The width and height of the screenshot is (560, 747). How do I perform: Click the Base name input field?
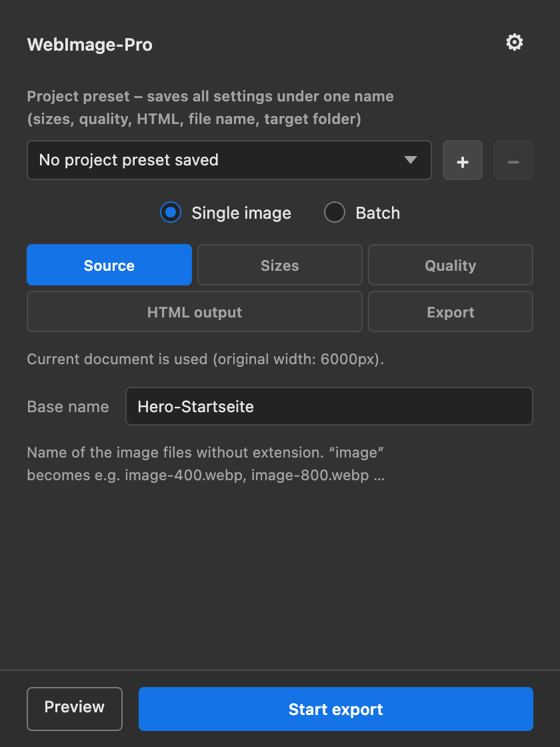[329, 406]
